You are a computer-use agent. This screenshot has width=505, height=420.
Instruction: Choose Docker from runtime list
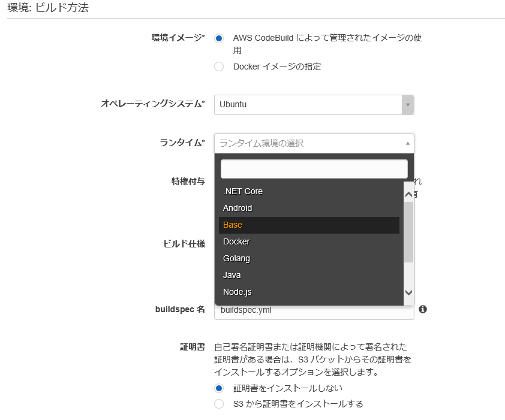(309, 241)
